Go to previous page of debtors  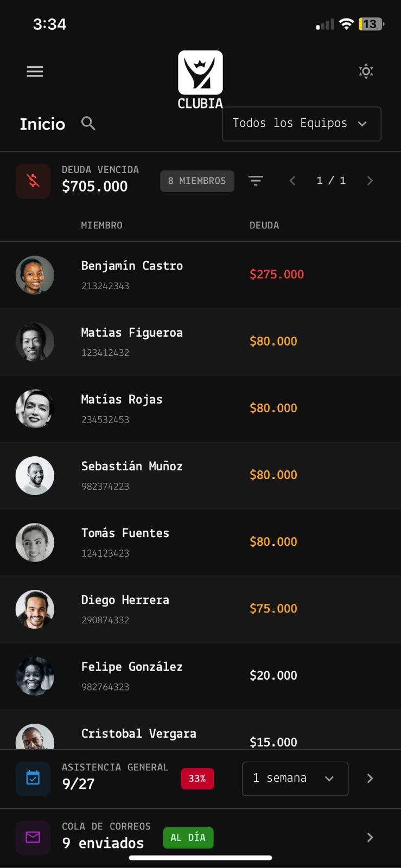(x=292, y=181)
